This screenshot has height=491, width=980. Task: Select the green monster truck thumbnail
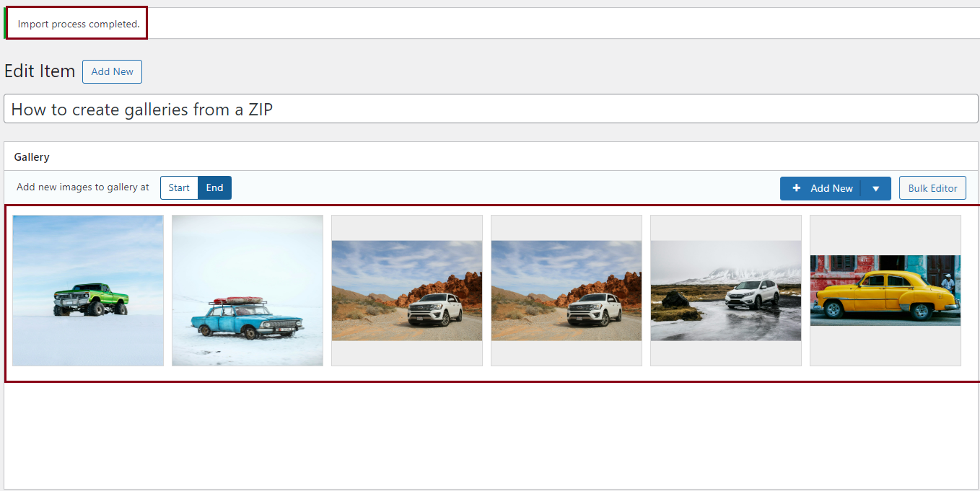[88, 291]
